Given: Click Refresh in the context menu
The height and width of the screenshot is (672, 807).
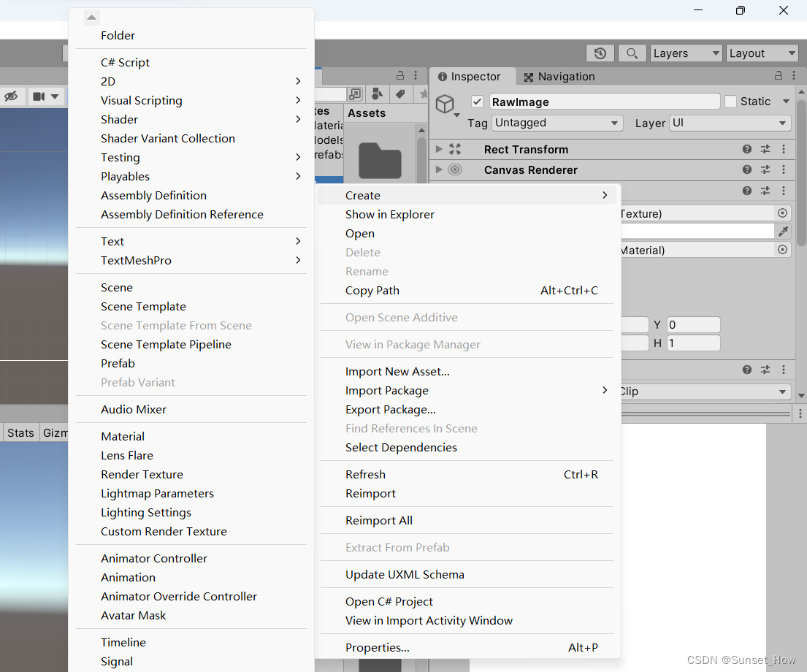Looking at the screenshot, I should [x=365, y=474].
